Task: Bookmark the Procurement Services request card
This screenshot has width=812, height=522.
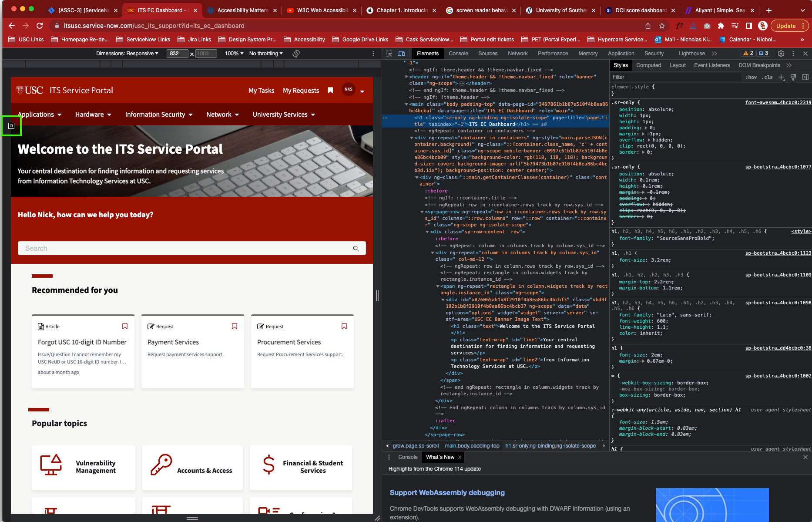Action: [344, 326]
